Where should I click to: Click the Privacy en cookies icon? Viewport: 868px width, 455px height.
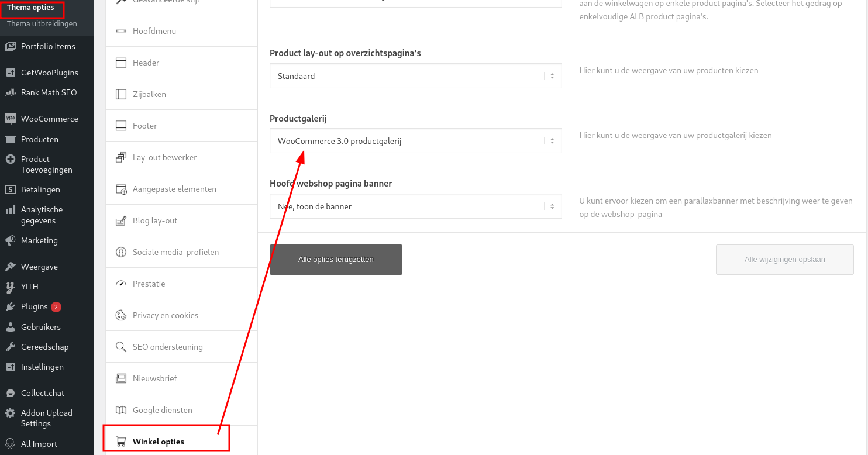pyautogui.click(x=121, y=315)
